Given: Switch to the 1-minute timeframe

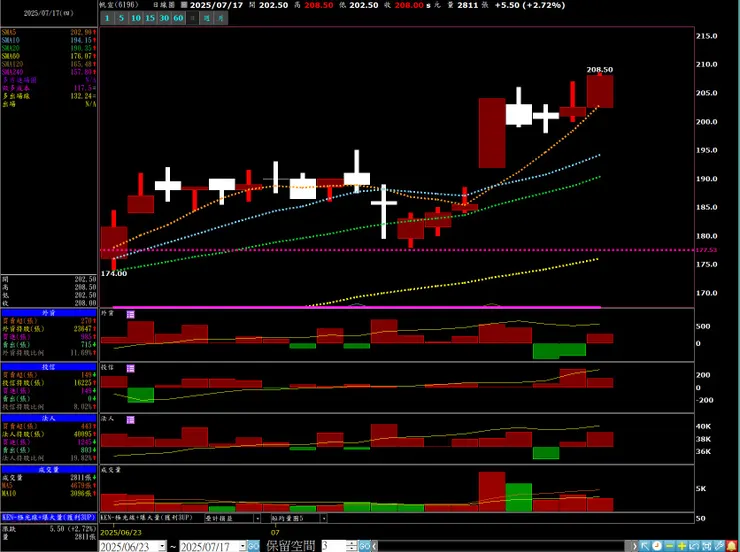Looking at the screenshot, I should coord(107,18).
